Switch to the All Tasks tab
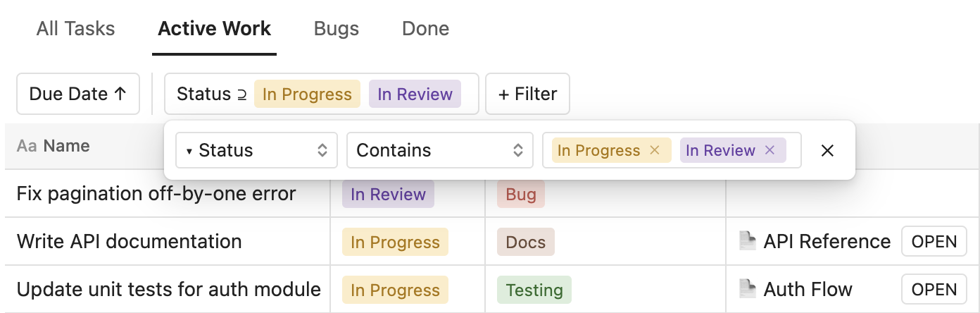980x313 pixels. click(x=75, y=29)
